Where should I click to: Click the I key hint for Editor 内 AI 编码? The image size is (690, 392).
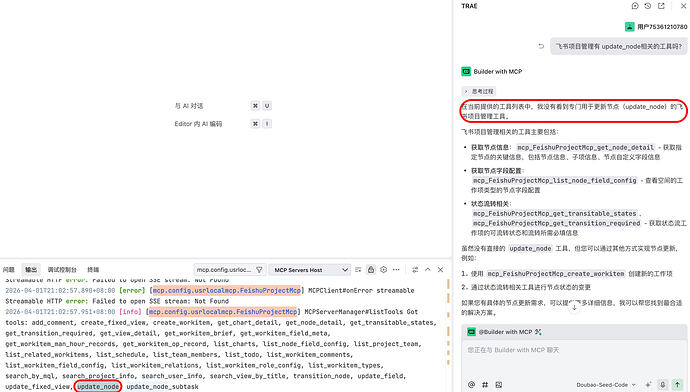click(267, 124)
